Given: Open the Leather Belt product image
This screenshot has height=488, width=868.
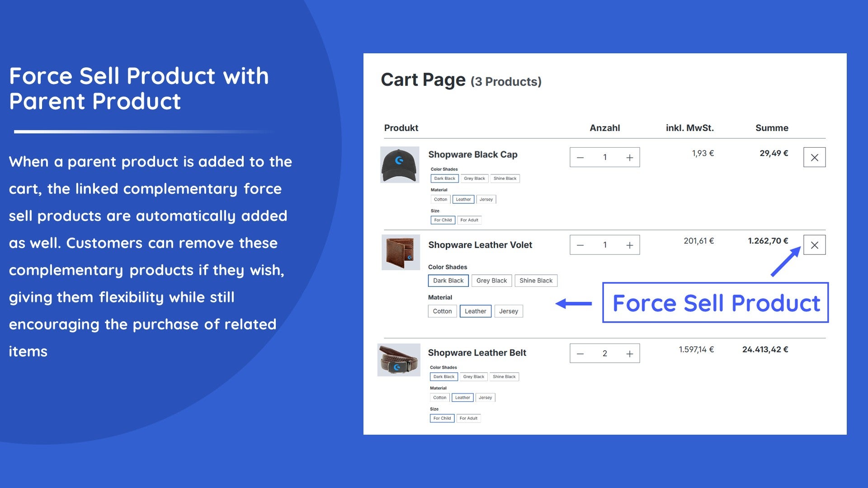Looking at the screenshot, I should (x=399, y=360).
